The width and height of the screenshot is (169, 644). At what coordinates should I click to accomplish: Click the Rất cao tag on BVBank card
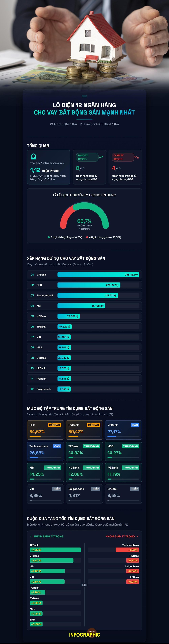coord(94,425)
